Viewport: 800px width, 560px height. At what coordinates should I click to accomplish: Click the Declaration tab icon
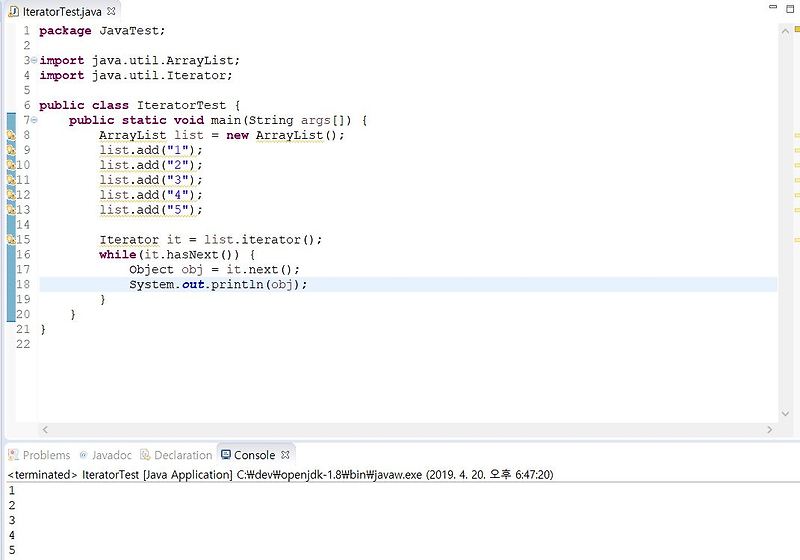(x=145, y=454)
